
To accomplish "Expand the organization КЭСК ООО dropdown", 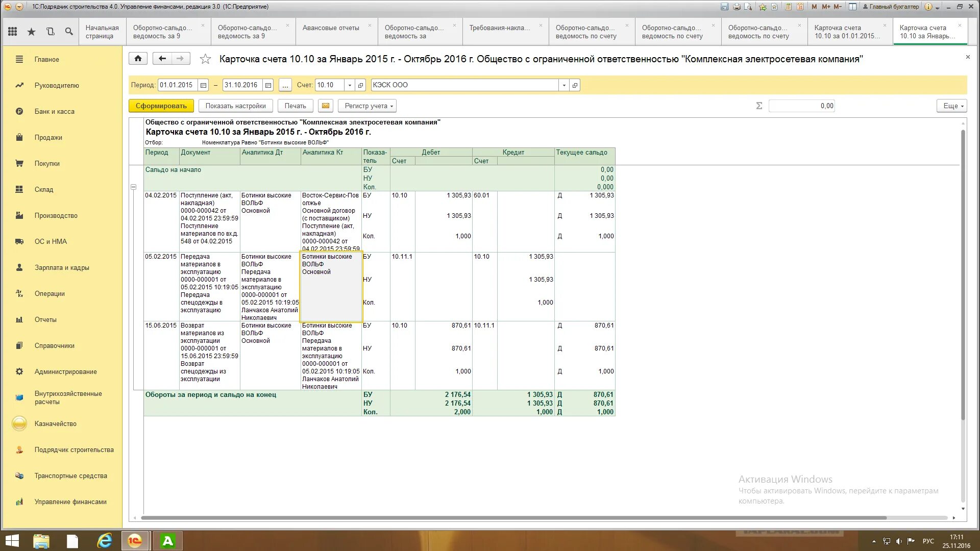I will 564,85.
